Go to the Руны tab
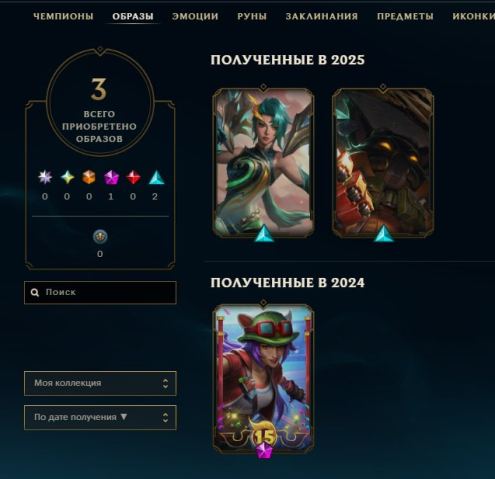The width and height of the screenshot is (495, 479). (252, 16)
